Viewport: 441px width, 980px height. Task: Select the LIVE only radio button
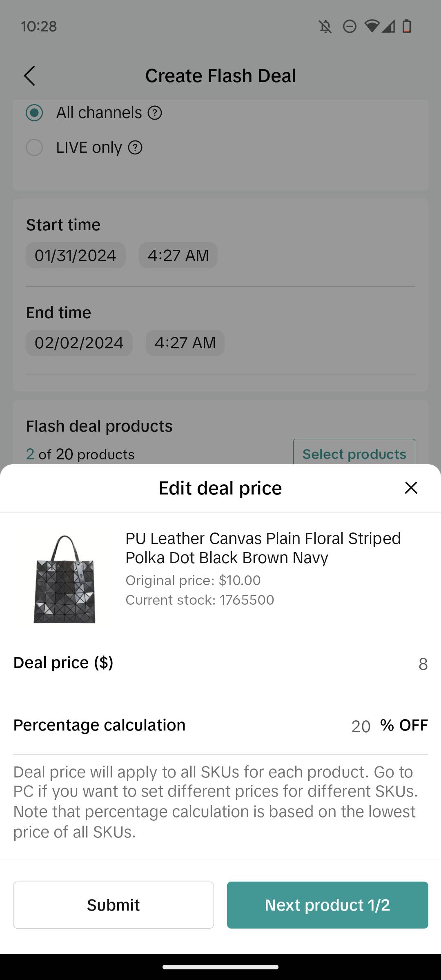[x=34, y=147]
